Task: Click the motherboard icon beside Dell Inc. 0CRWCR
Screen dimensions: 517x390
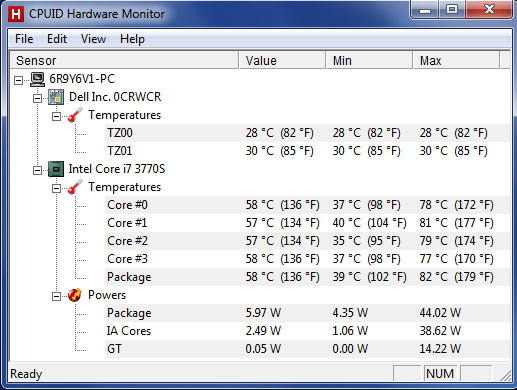Action: tap(56, 97)
